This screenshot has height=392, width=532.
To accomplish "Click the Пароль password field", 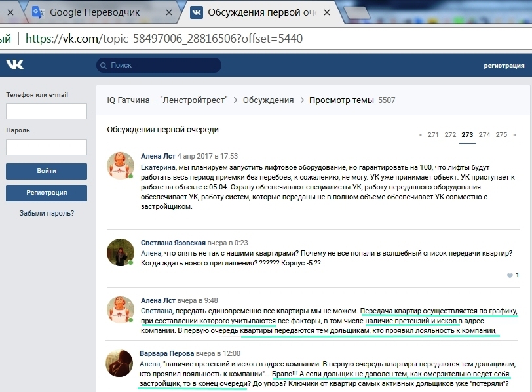I will tap(47, 147).
